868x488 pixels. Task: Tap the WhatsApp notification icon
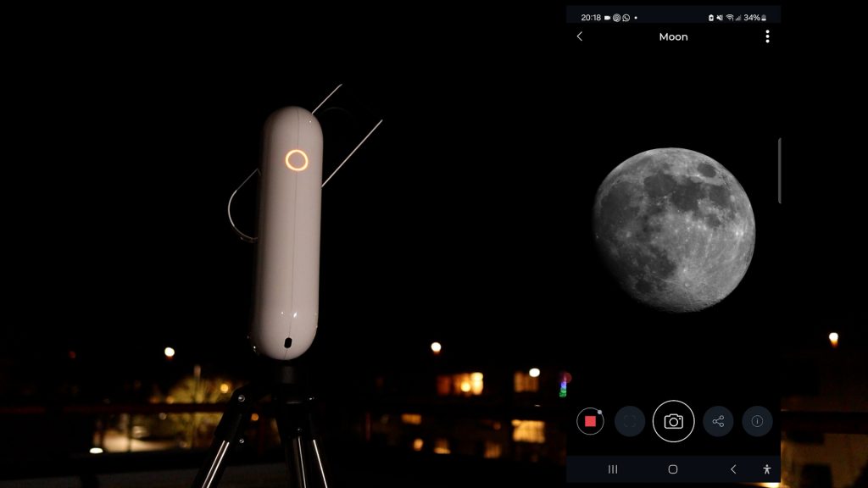point(626,18)
